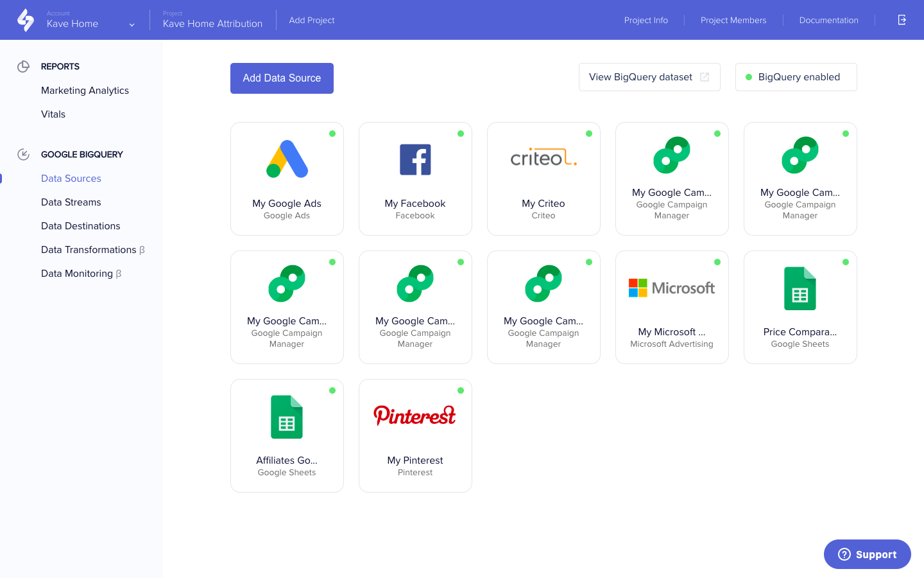Click the BigQuery enabled status button
The width and height of the screenshot is (924, 578).
tap(796, 77)
